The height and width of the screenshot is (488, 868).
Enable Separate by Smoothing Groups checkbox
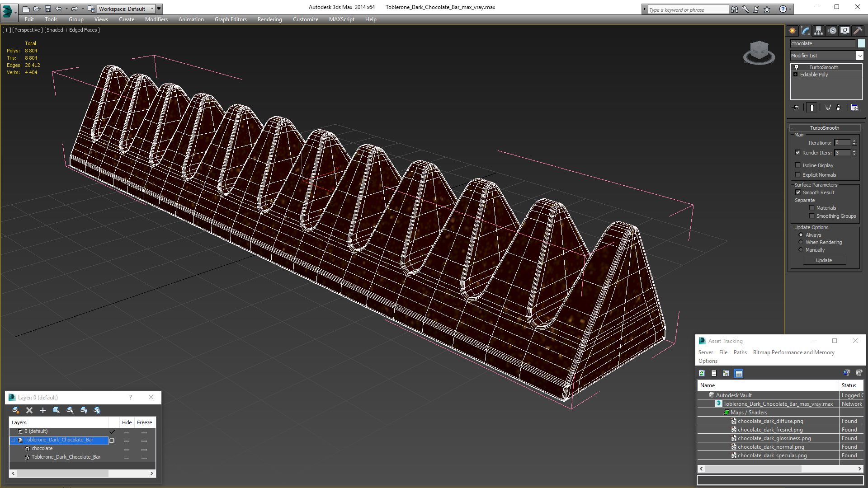pyautogui.click(x=811, y=216)
